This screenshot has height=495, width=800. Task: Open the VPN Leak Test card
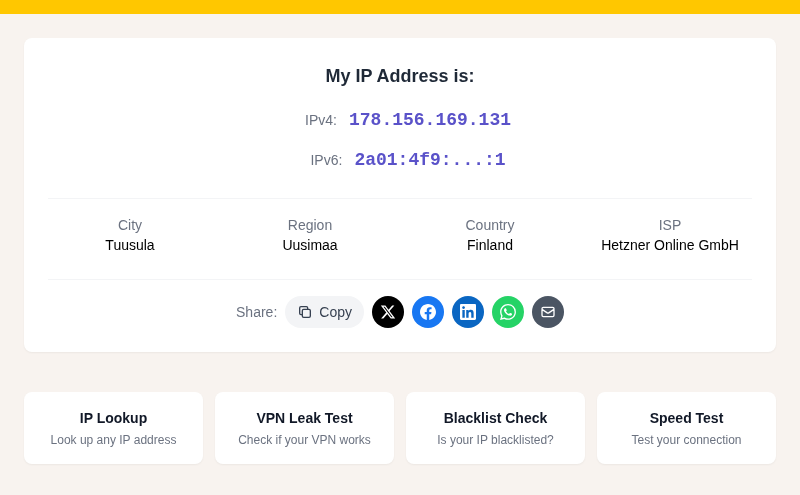305,428
